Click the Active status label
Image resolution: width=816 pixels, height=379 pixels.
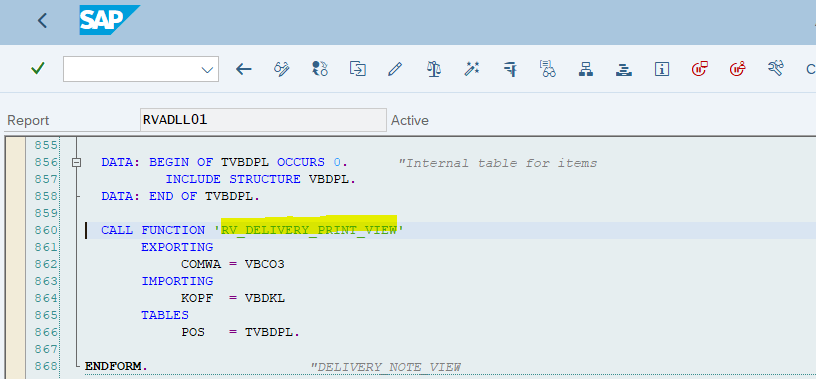(x=410, y=120)
